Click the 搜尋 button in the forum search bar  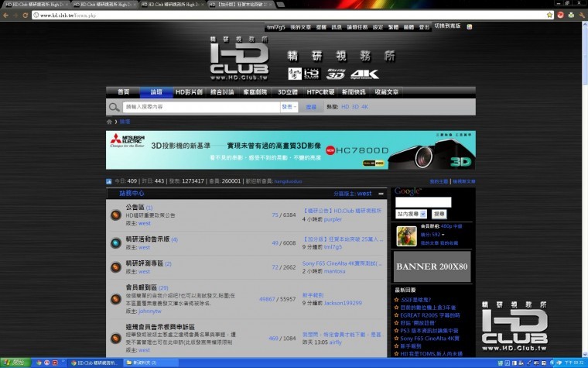pyautogui.click(x=311, y=107)
